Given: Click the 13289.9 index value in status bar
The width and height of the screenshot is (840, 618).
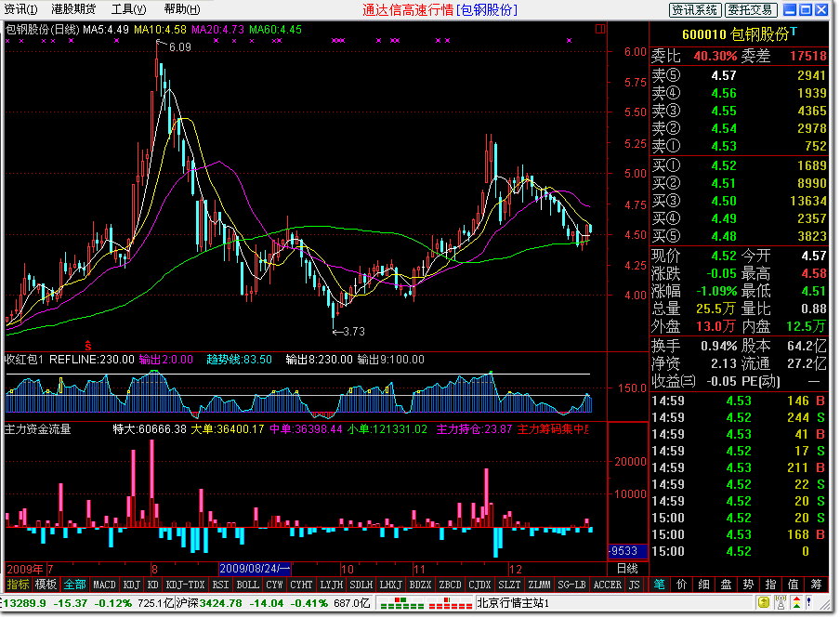Looking at the screenshot, I should click(25, 603).
